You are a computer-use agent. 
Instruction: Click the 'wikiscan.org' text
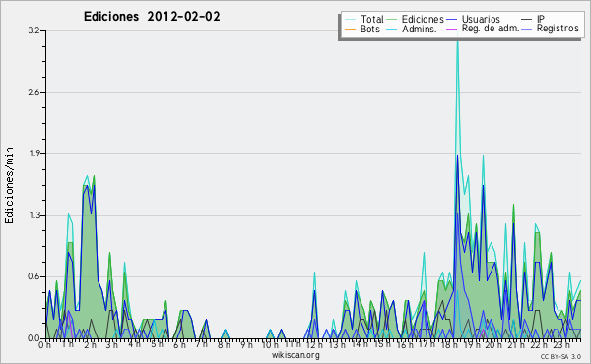pos(295,355)
